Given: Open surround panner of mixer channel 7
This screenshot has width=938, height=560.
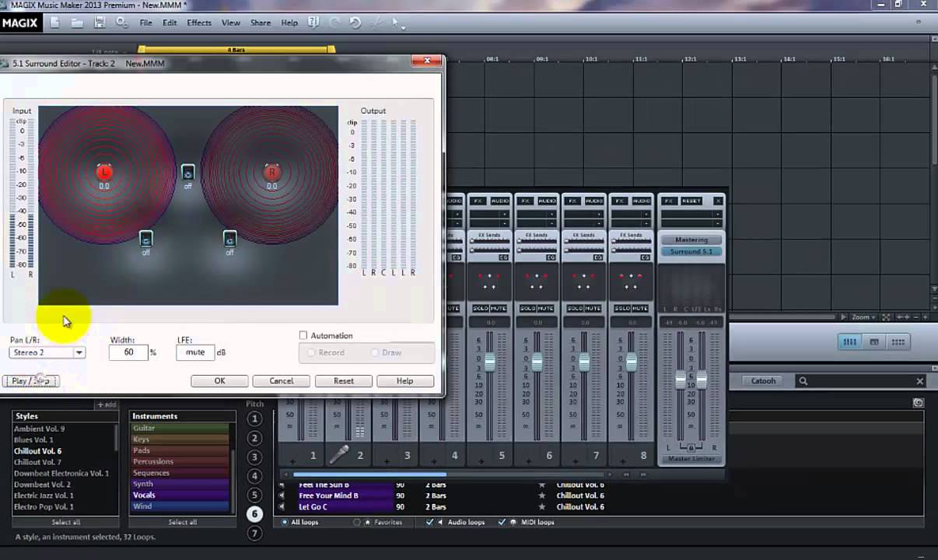Looking at the screenshot, I should coord(583,281).
